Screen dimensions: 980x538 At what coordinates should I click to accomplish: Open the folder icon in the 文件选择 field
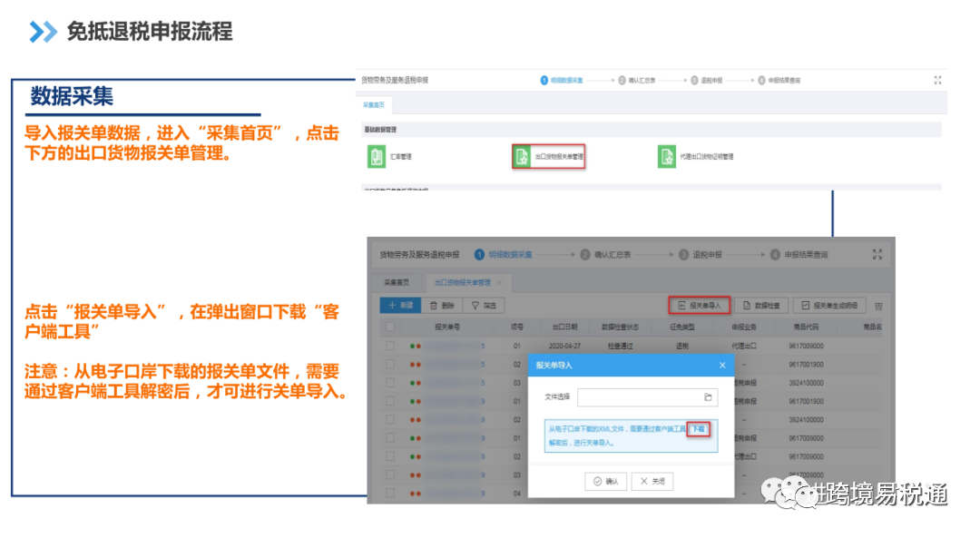click(x=708, y=398)
